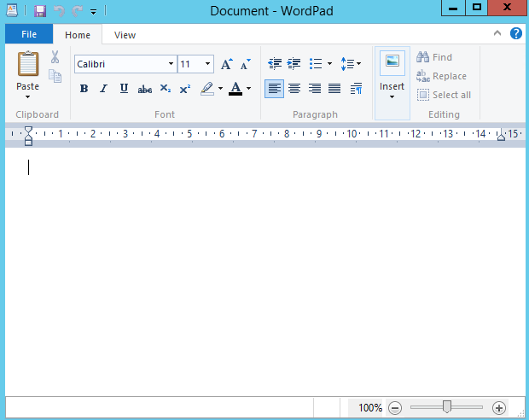Paste clipboard contents with the clipboard icon
The image size is (529, 420).
[28, 63]
